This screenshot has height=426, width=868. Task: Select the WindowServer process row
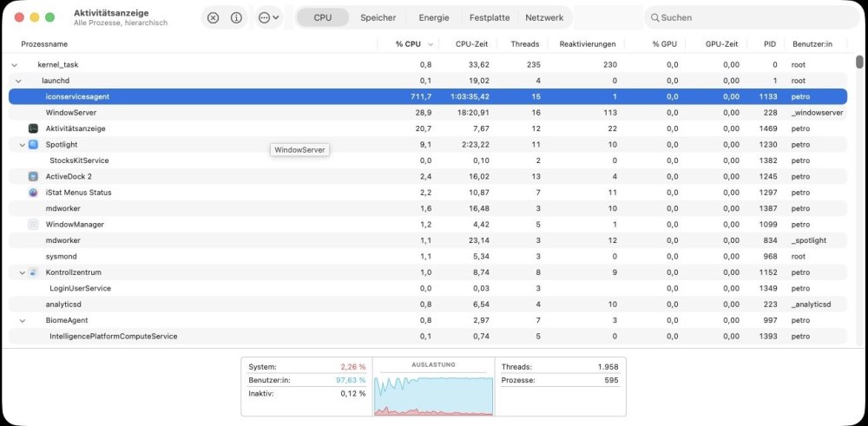428,113
